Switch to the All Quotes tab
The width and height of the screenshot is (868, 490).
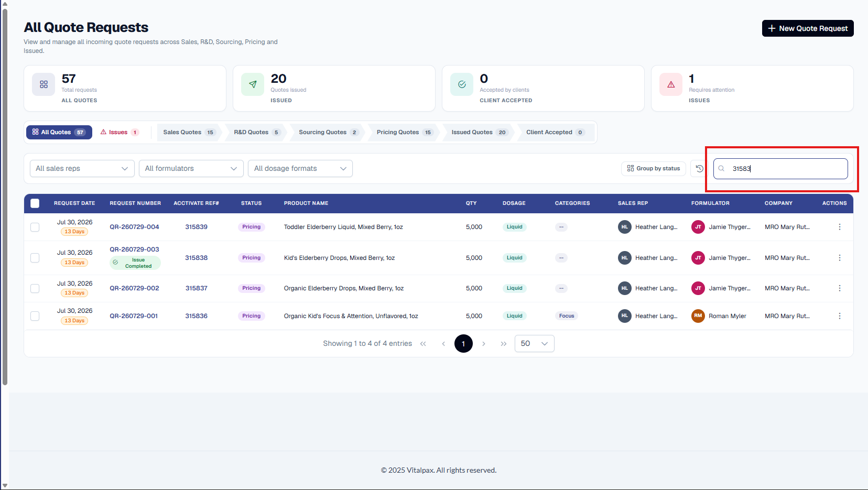tap(59, 133)
